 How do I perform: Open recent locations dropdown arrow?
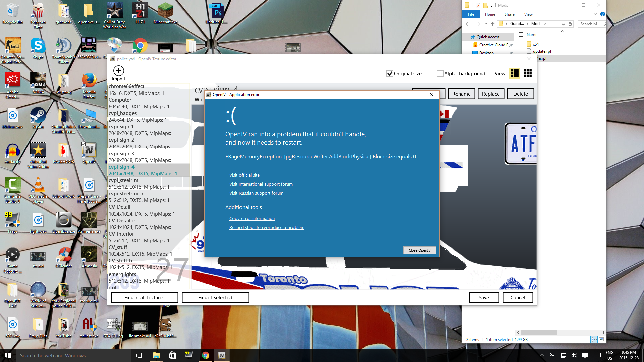coord(486,24)
